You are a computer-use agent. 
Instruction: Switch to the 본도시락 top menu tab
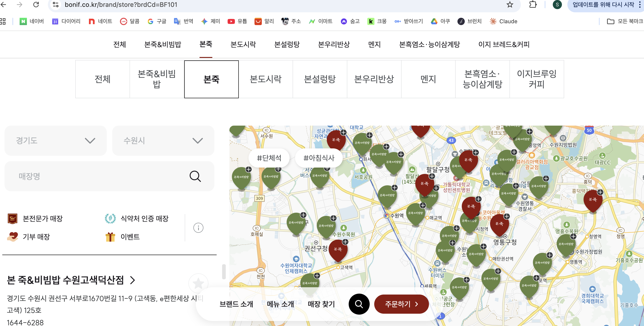243,44
